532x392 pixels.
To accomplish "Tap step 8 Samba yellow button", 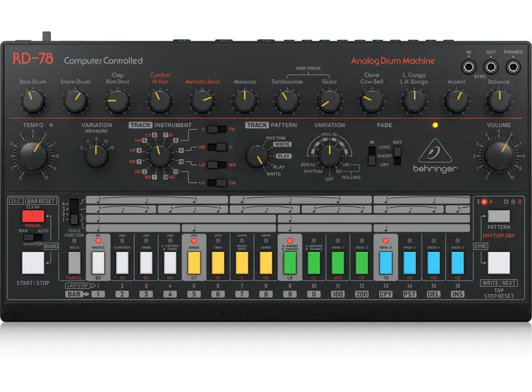I will 266,263.
